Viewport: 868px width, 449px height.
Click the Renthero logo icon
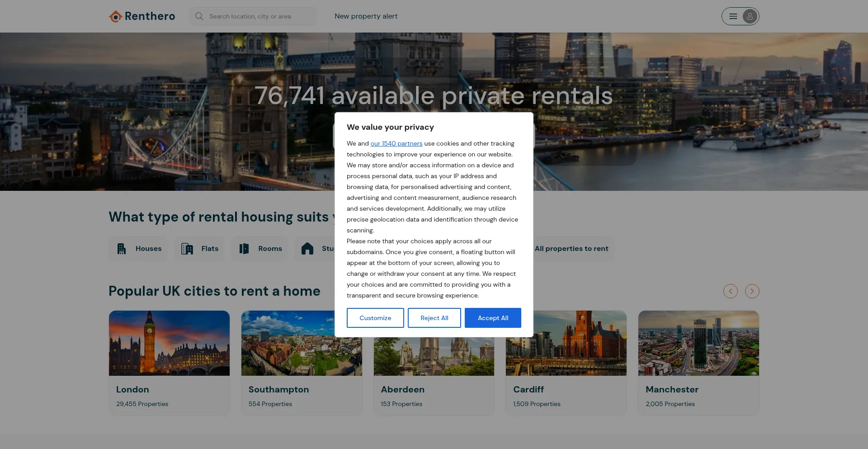(x=116, y=16)
